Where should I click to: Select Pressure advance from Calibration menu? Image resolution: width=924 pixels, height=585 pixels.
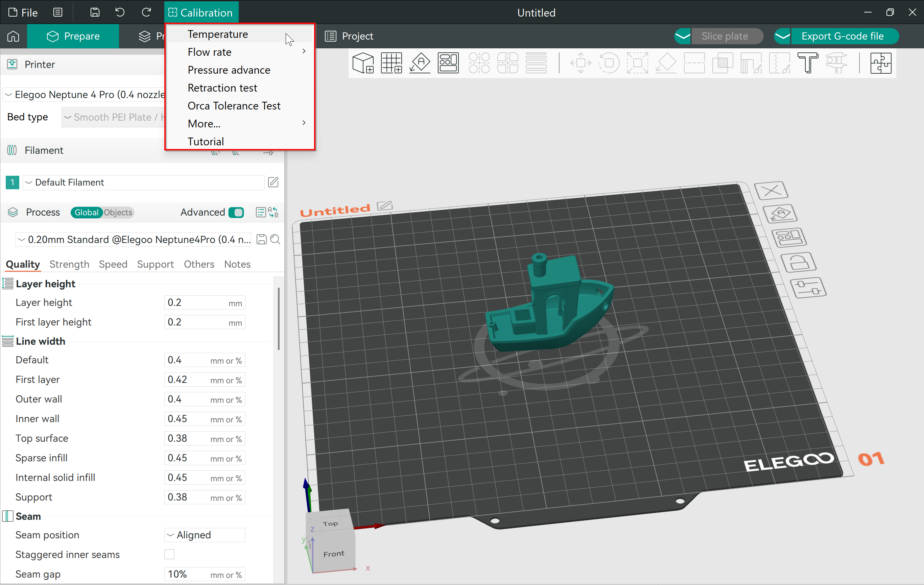tap(229, 70)
